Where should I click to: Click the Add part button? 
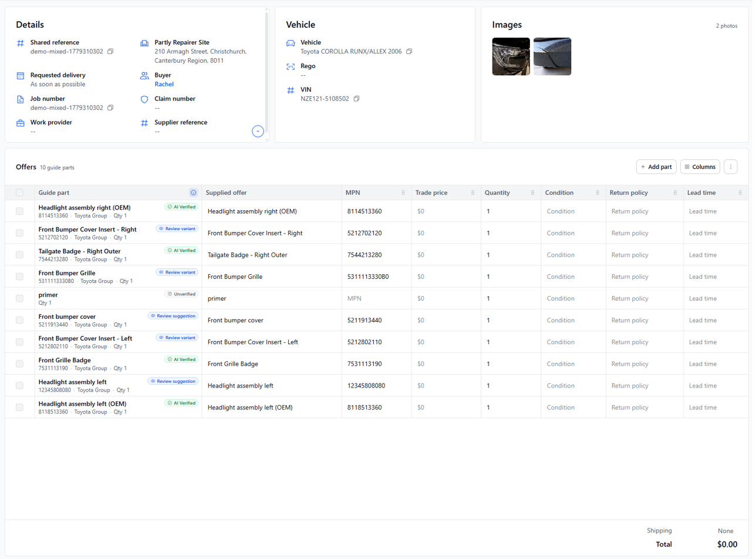(x=656, y=167)
